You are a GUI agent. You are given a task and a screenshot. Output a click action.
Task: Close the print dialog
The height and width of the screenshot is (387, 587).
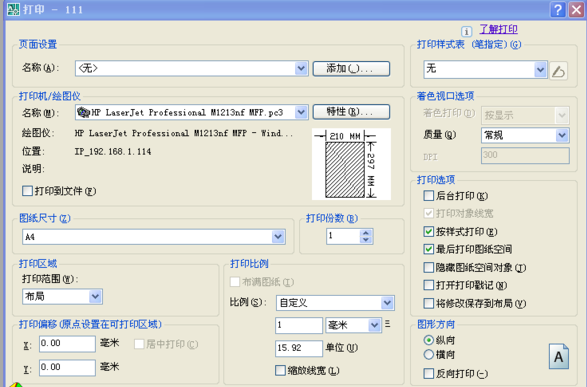point(577,9)
